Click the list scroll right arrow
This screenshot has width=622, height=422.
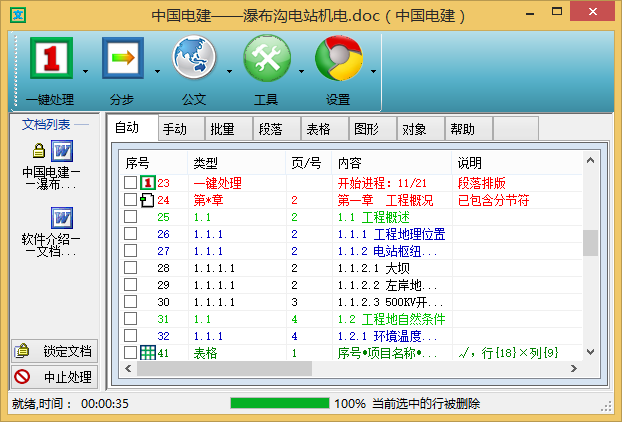[574, 368]
